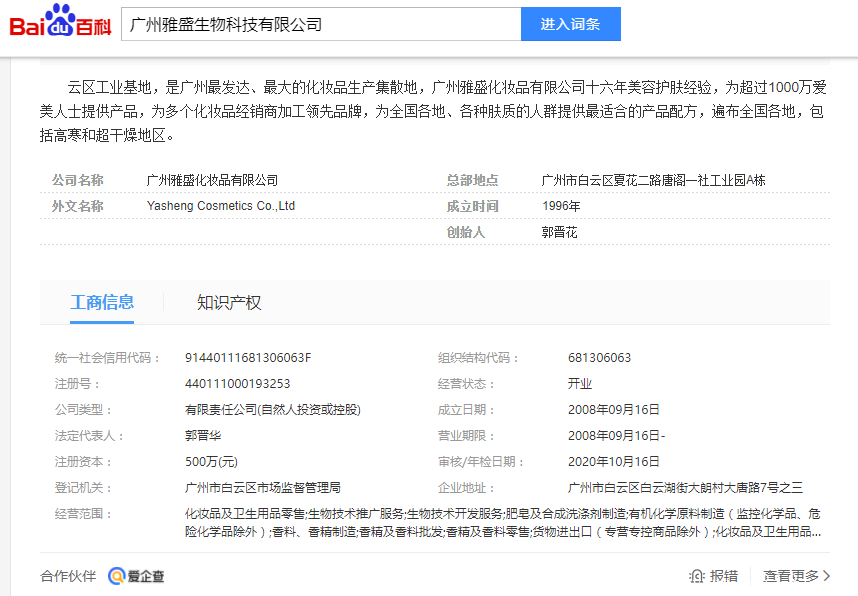Screen dimensions: 858x596
Task: Click company name 广州雅盛化妆品有限公司 in infobox
Action: tap(212, 180)
